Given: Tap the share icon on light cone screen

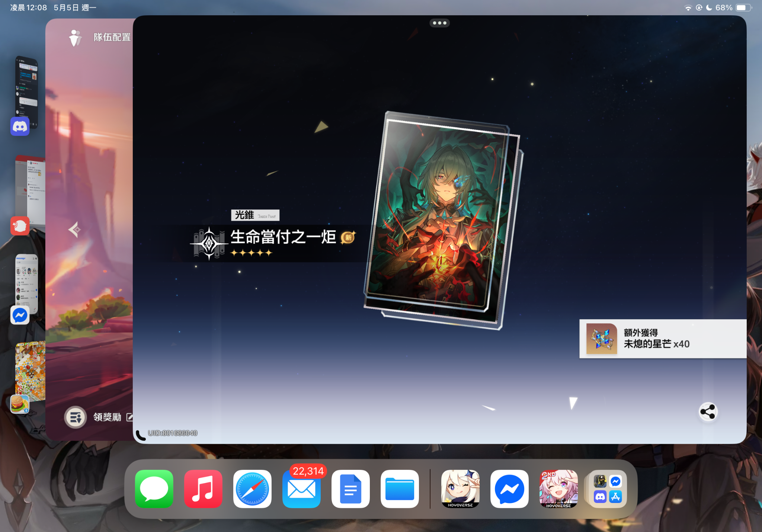Looking at the screenshot, I should pyautogui.click(x=708, y=412).
